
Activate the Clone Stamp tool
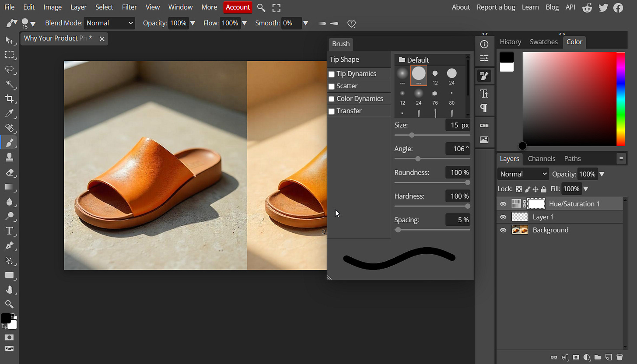click(10, 157)
